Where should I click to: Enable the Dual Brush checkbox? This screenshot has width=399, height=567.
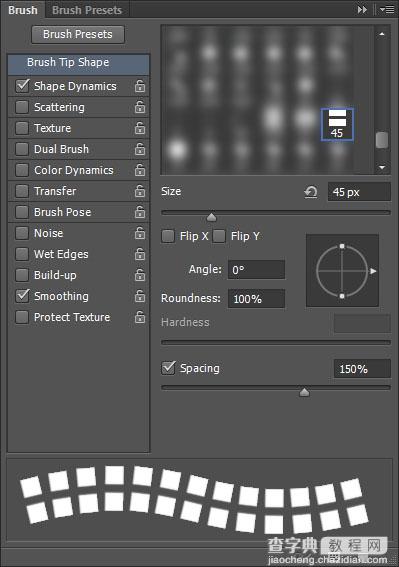point(22,149)
